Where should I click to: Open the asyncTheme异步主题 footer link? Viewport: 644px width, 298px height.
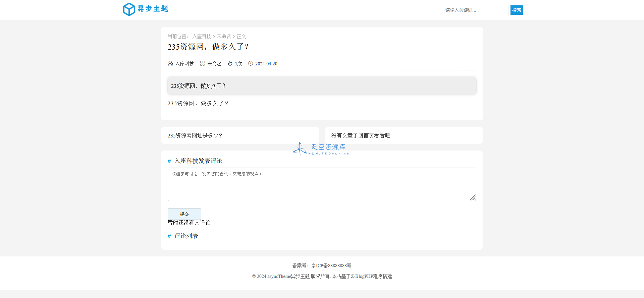(x=288, y=276)
